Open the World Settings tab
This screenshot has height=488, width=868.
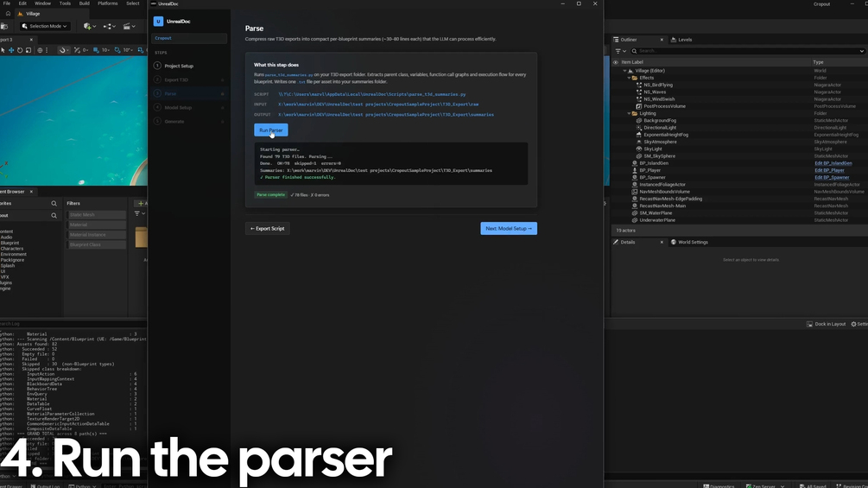point(689,242)
